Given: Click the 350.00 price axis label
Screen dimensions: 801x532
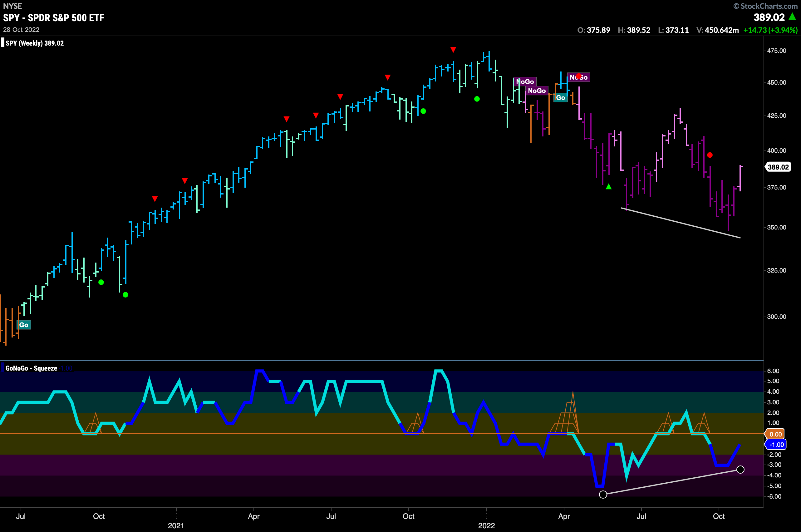Looking at the screenshot, I should click(777, 227).
